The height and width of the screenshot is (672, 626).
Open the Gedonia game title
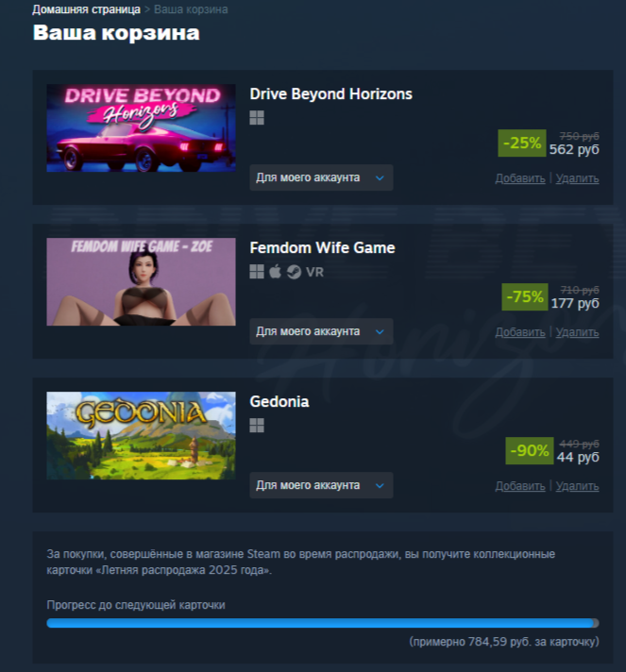tap(279, 401)
